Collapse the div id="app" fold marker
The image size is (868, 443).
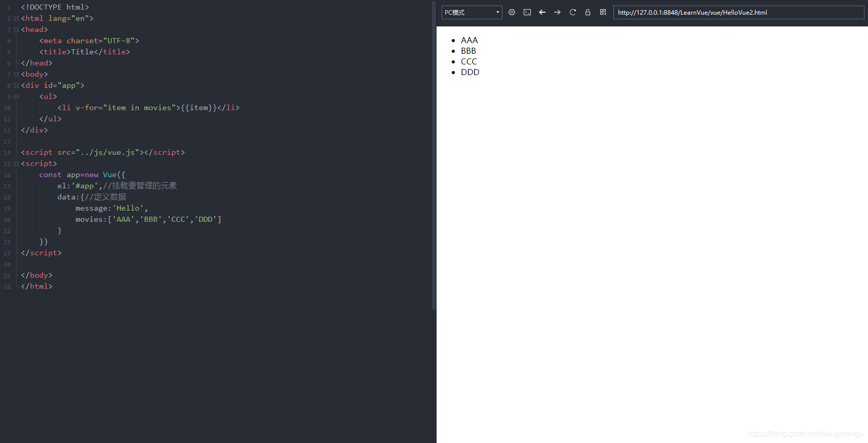point(16,85)
